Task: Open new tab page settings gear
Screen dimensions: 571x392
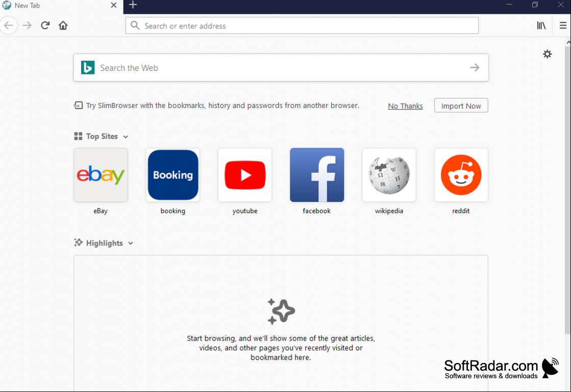Action: pos(548,54)
